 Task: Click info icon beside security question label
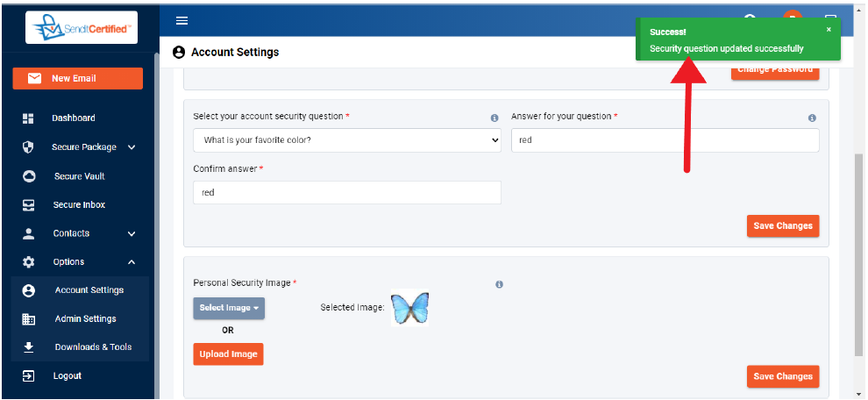(x=494, y=118)
